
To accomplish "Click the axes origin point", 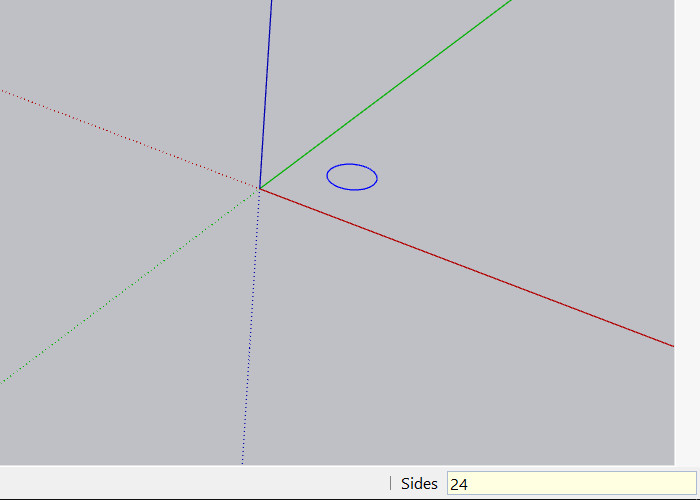I will pos(260,188).
